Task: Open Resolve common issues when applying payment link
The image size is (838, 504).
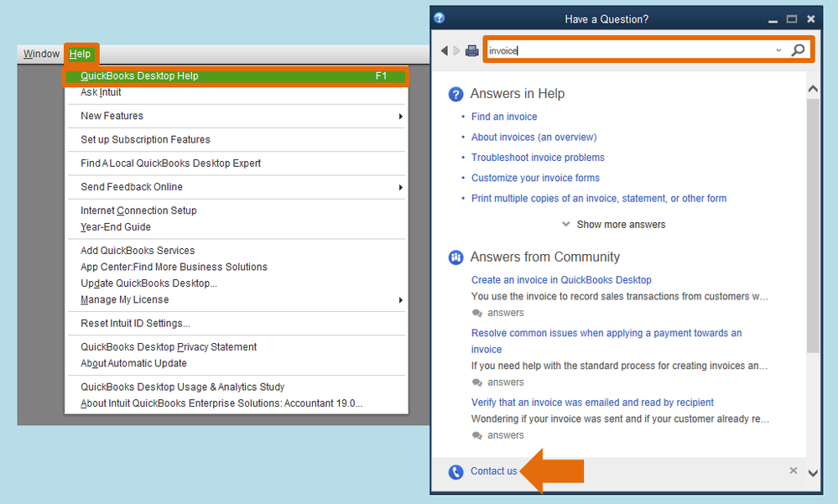Action: pos(606,341)
